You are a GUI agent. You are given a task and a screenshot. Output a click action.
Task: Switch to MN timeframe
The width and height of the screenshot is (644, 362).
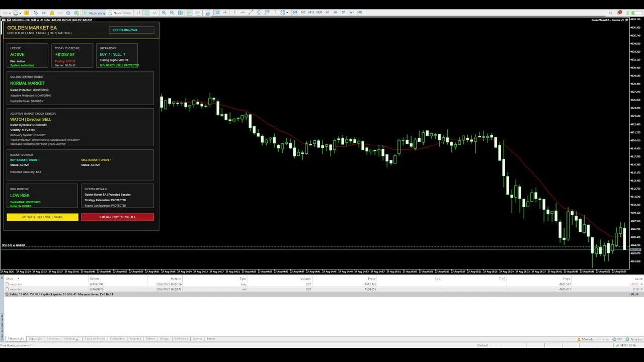point(360,13)
